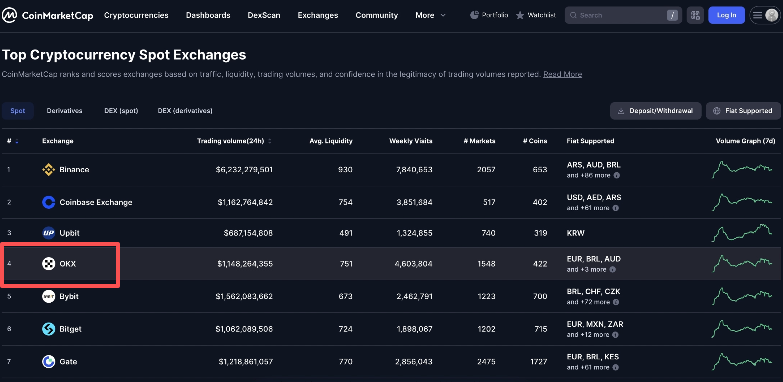
Task: Open the Watchlist star icon
Action: 520,15
